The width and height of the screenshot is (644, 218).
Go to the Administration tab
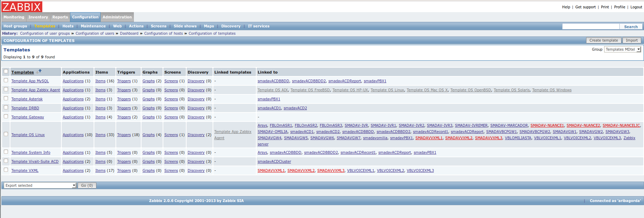pyautogui.click(x=117, y=17)
